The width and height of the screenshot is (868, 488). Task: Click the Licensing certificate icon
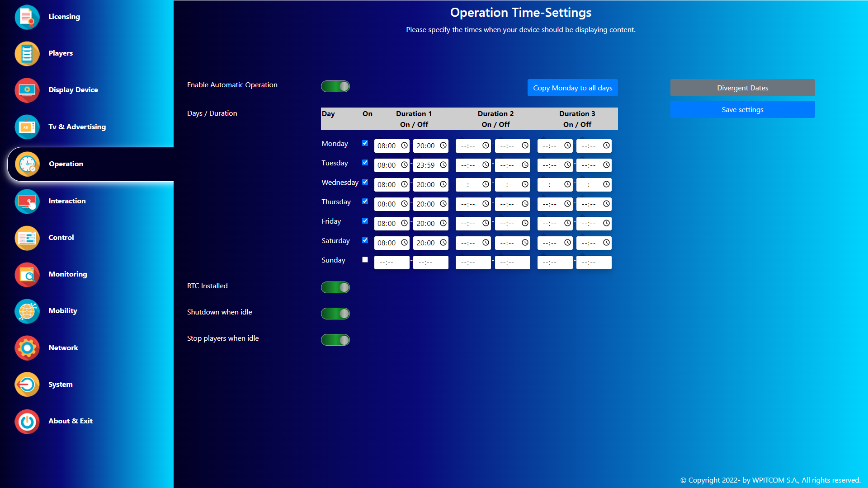[27, 17]
